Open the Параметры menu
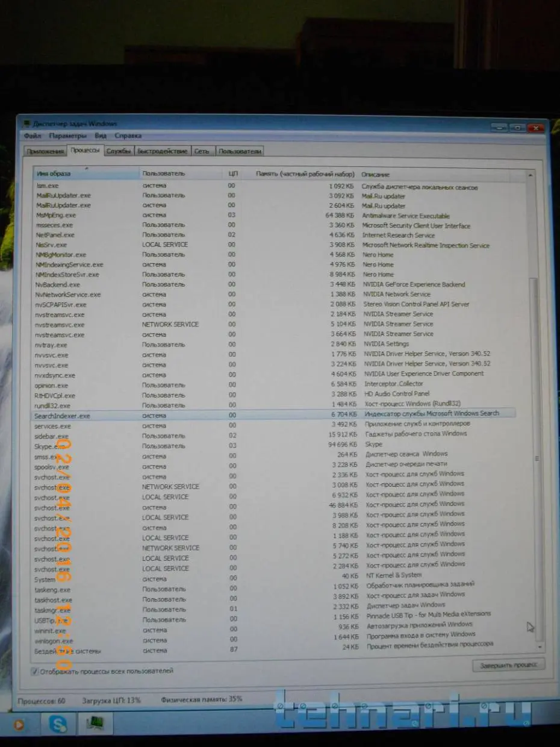 click(x=68, y=136)
